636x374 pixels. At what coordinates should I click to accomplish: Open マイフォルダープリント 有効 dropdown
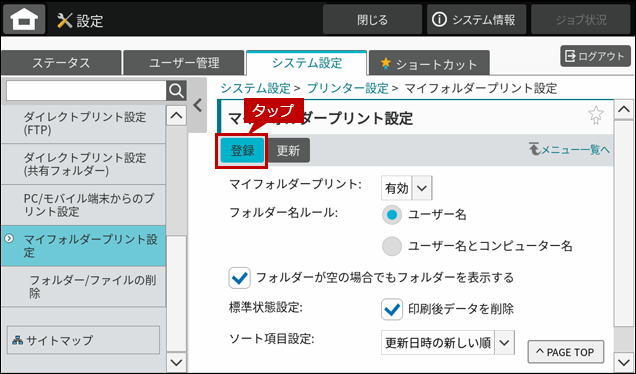tap(406, 188)
